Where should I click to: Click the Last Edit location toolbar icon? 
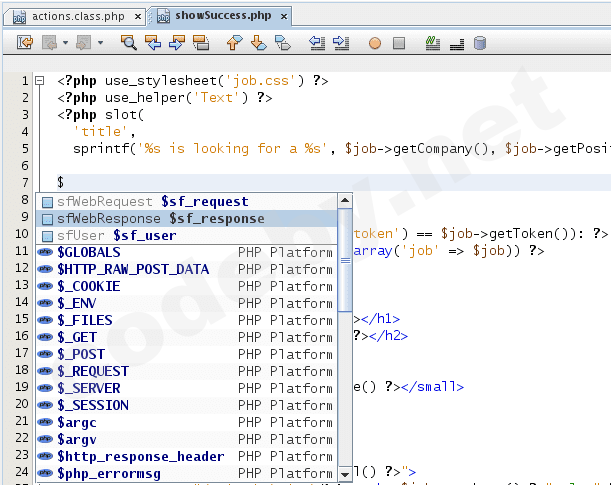(25, 43)
